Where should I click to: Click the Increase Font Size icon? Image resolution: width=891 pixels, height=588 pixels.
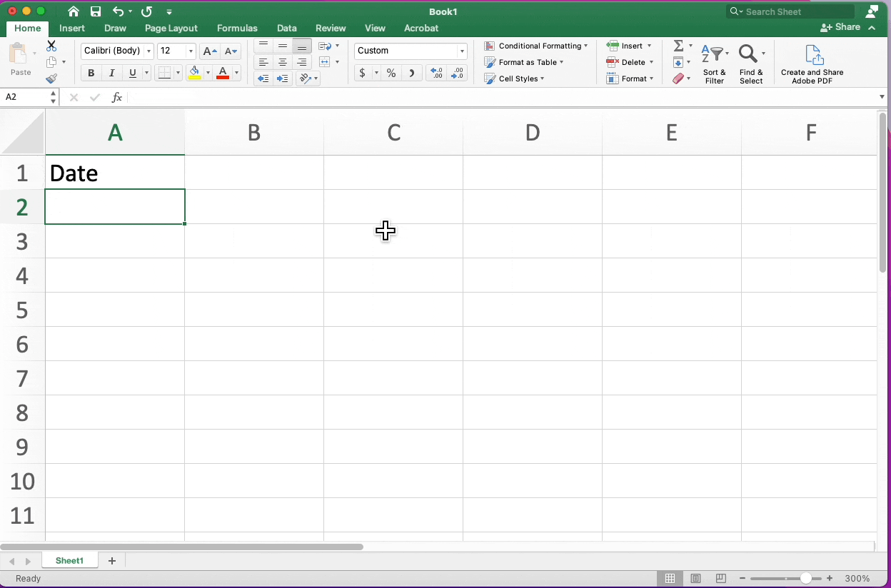point(209,51)
